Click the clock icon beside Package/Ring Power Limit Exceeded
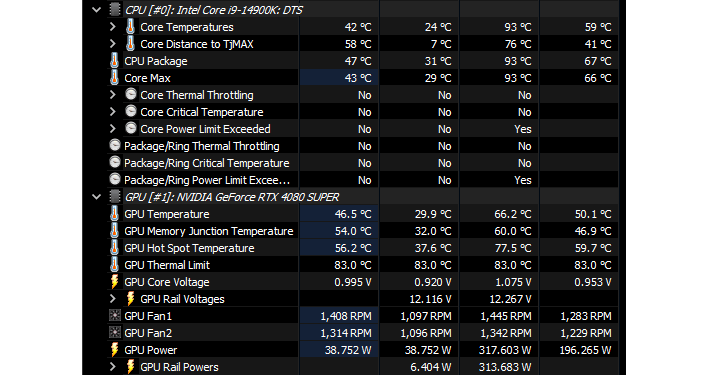Viewport: 708px width, 375px height. pyautogui.click(x=115, y=179)
